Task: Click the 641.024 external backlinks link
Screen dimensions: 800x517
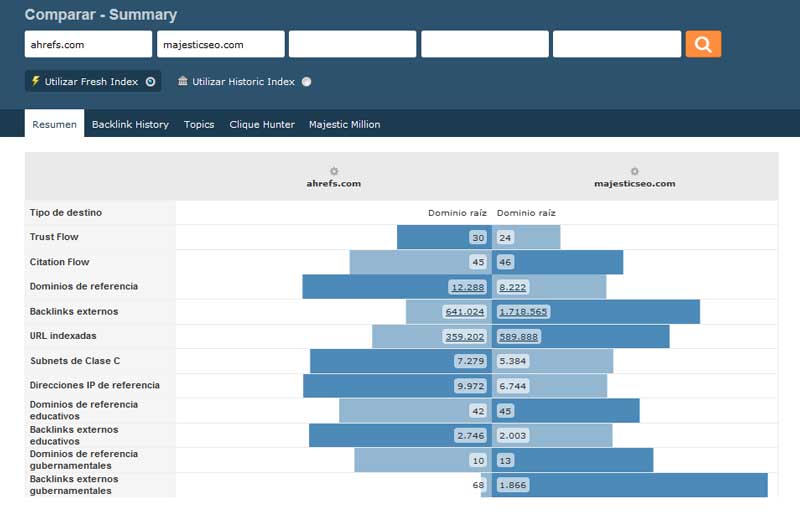Action: click(x=464, y=312)
